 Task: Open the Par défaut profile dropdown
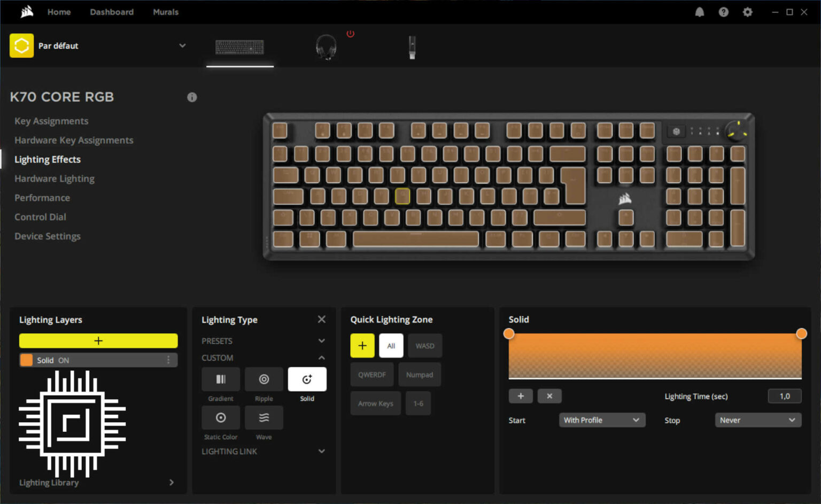[x=182, y=46]
